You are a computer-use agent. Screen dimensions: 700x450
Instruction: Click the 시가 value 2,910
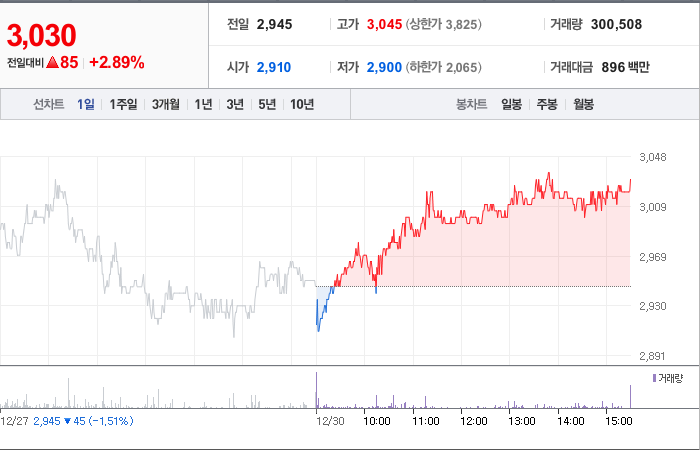point(274,67)
